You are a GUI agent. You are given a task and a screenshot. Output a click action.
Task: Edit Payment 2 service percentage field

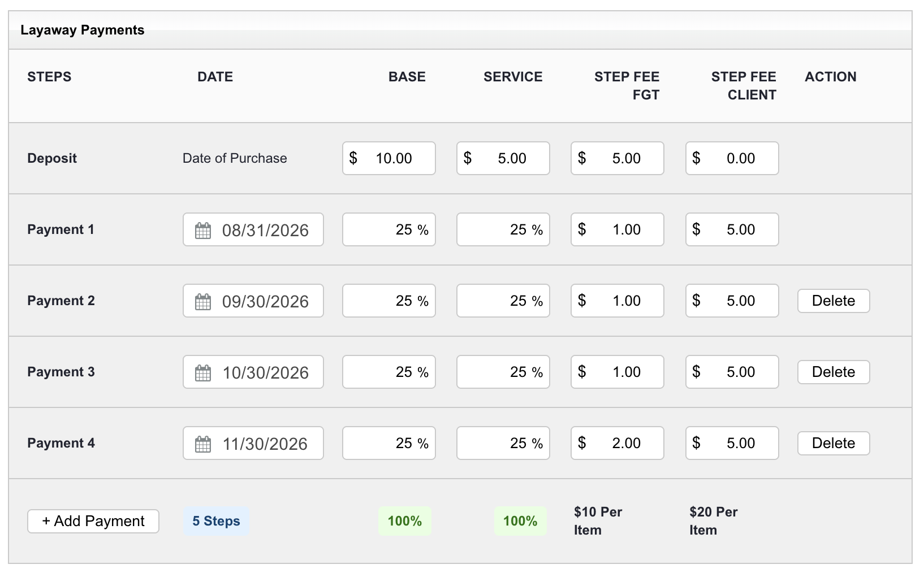(x=503, y=301)
